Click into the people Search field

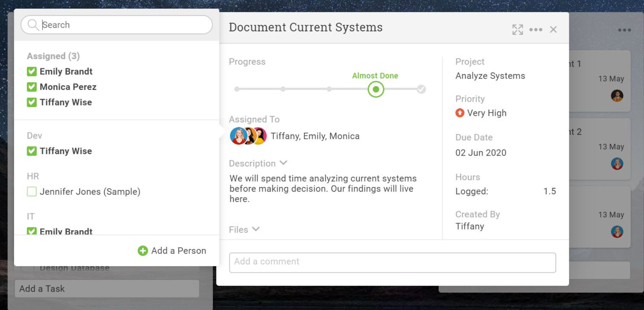[x=117, y=25]
